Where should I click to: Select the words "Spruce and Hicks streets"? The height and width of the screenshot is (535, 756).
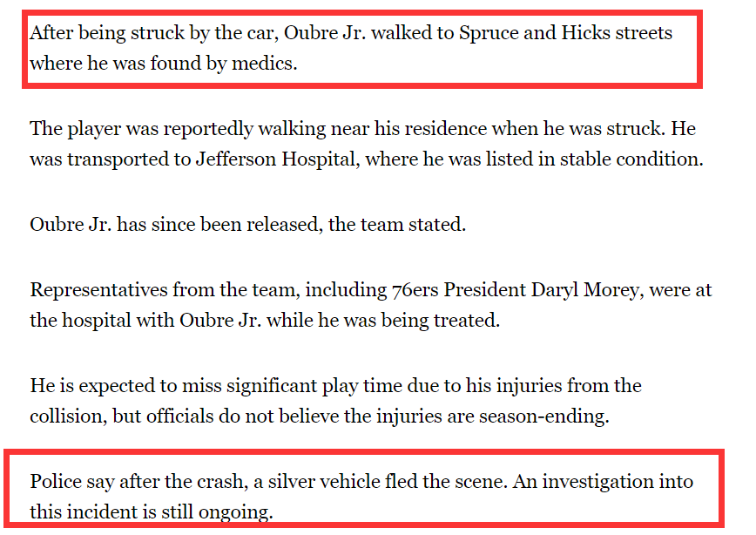pos(565,33)
